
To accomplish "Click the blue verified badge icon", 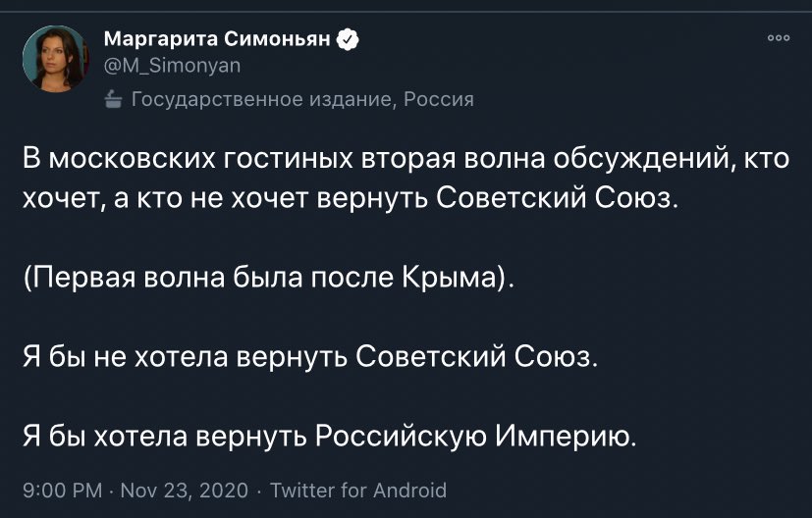I will [348, 39].
